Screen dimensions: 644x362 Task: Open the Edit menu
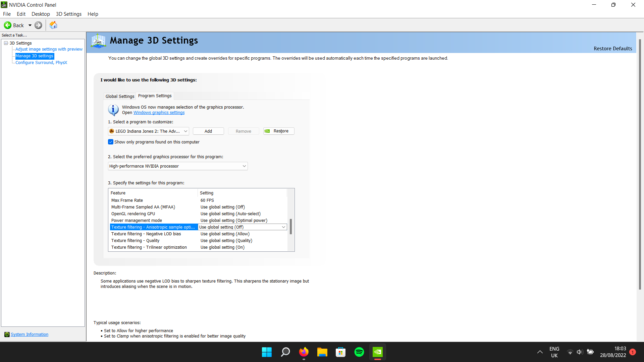coord(21,14)
